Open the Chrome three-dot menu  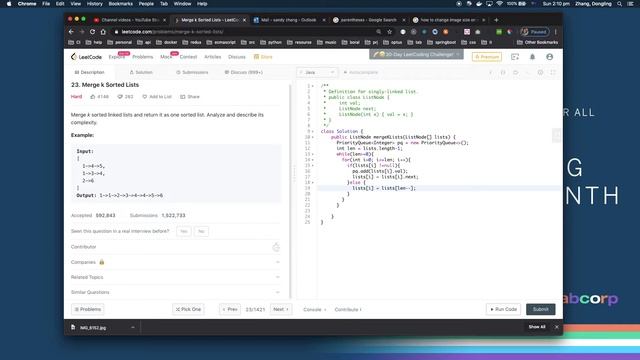556,31
